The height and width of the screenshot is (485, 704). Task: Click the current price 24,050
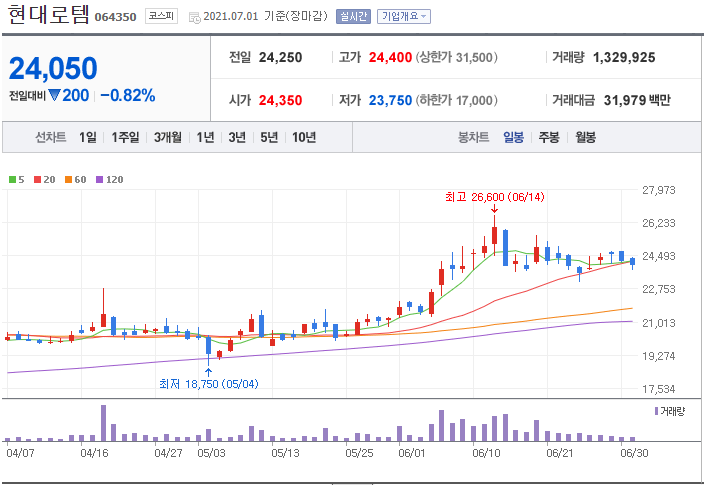pyautogui.click(x=53, y=68)
